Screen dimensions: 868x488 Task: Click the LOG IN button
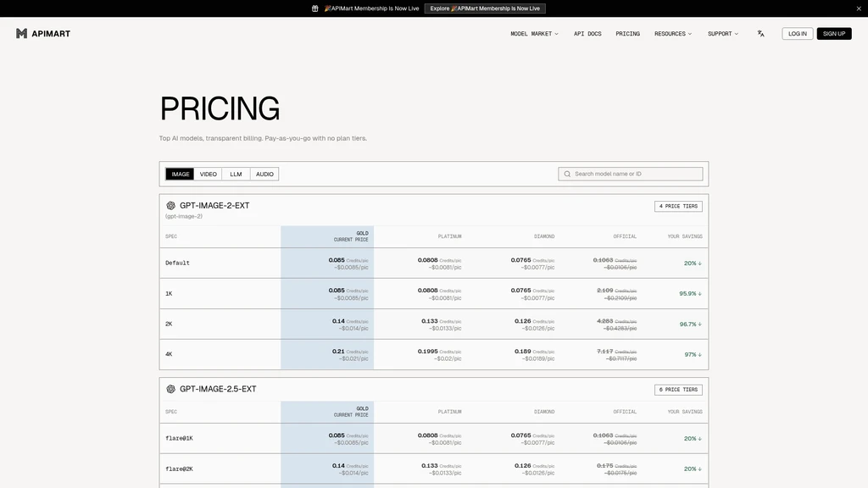pos(797,34)
